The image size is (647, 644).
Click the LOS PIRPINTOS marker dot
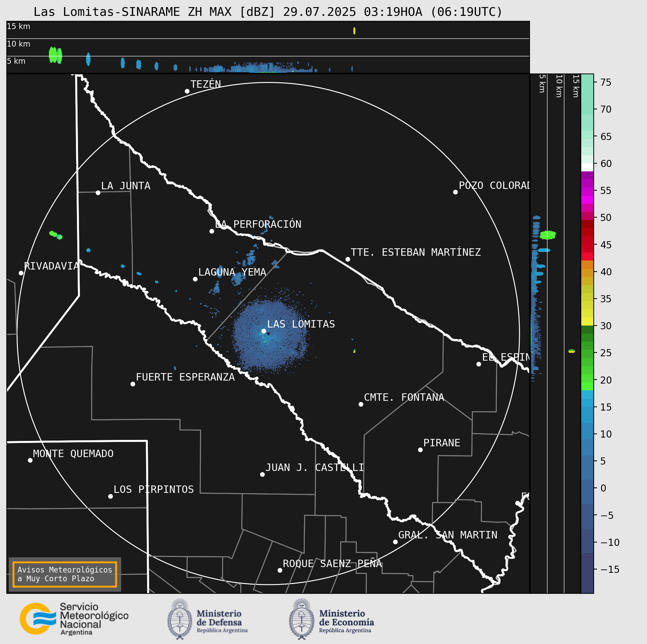[x=110, y=496]
